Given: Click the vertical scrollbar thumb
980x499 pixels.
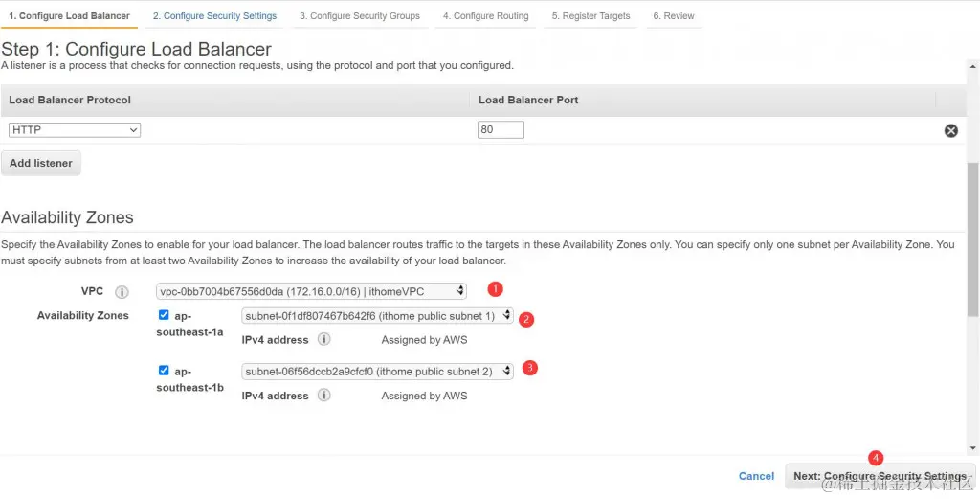Looking at the screenshot, I should tap(973, 240).
